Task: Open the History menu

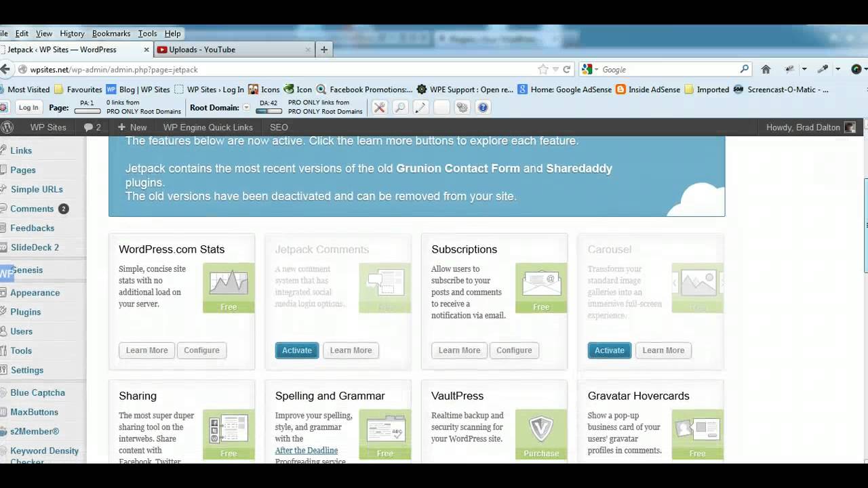Action: click(72, 33)
